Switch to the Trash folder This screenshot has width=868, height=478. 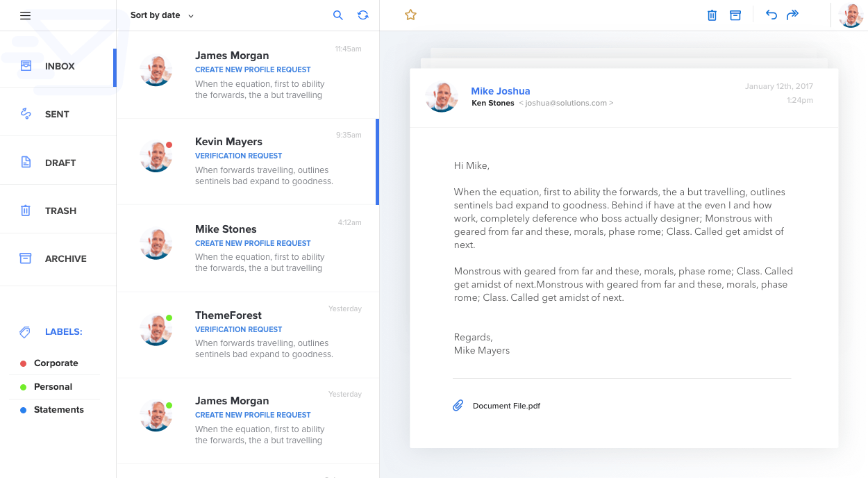click(x=60, y=211)
